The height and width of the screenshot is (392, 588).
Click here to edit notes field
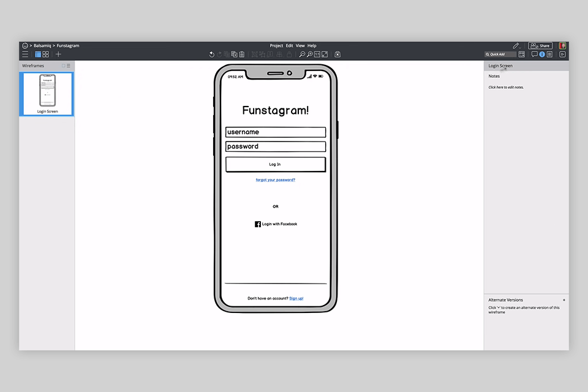pos(506,88)
